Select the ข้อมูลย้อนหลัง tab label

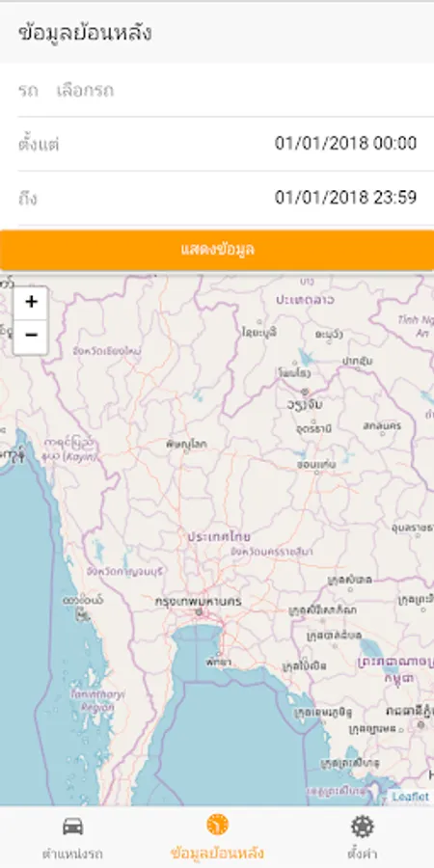click(217, 854)
